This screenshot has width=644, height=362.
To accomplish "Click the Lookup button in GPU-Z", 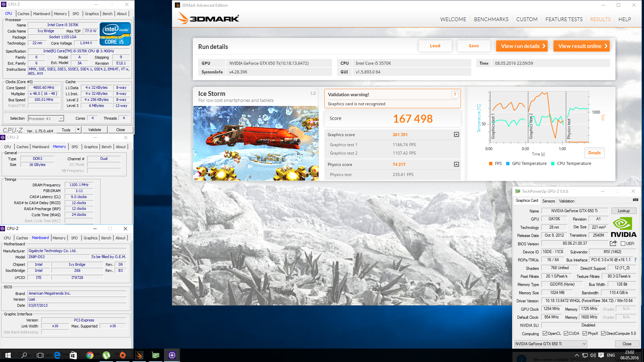I will point(624,211).
